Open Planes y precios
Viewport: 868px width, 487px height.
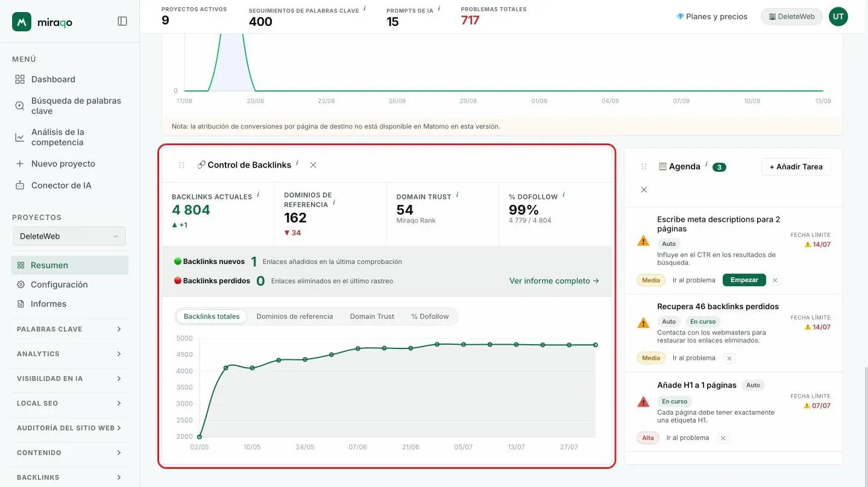pyautogui.click(x=712, y=17)
